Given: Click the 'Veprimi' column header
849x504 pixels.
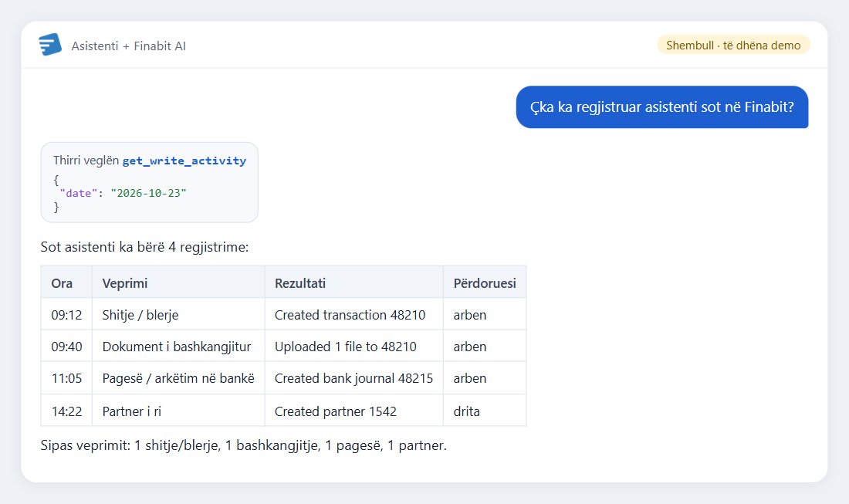Looking at the screenshot, I should click(178, 282).
